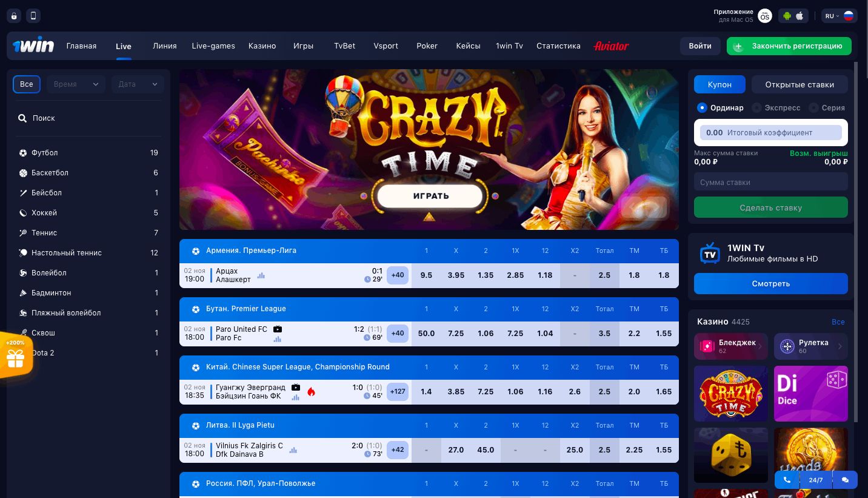Open the Время filter dropdown

coord(76,84)
